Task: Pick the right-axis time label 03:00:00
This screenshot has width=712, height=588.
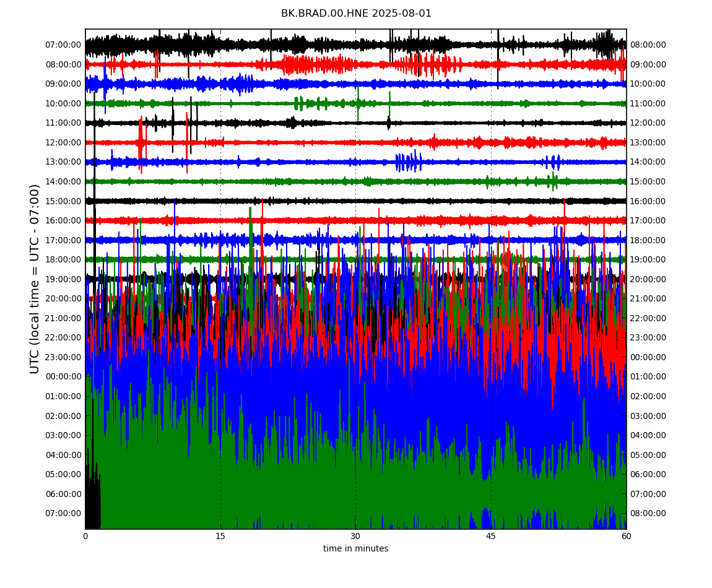Action: 648,416
